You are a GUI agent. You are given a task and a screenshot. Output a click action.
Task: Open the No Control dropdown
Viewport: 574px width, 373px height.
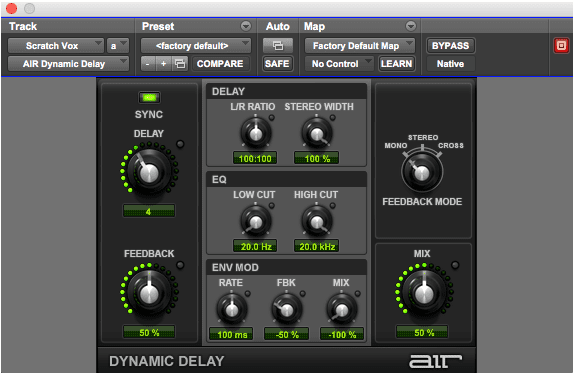click(x=339, y=64)
